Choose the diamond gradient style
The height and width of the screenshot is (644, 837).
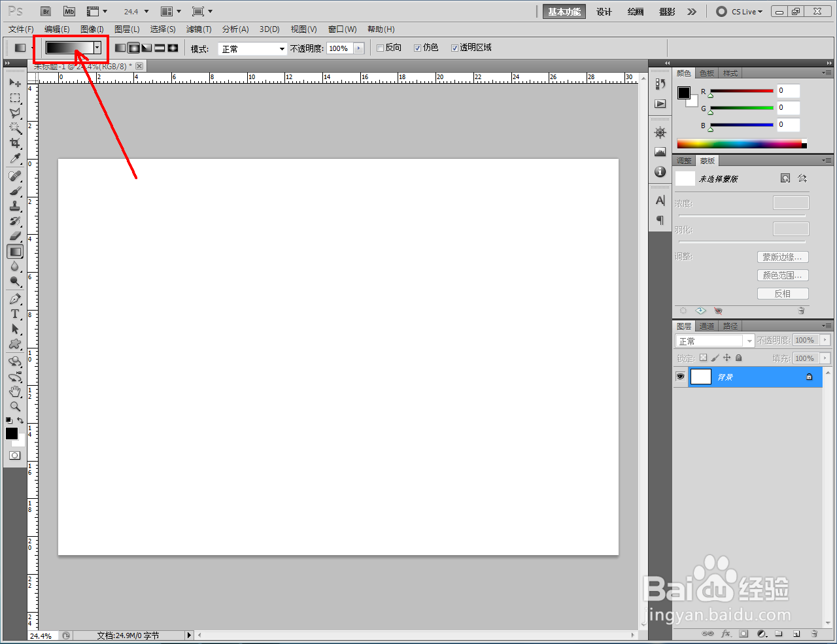pyautogui.click(x=173, y=48)
